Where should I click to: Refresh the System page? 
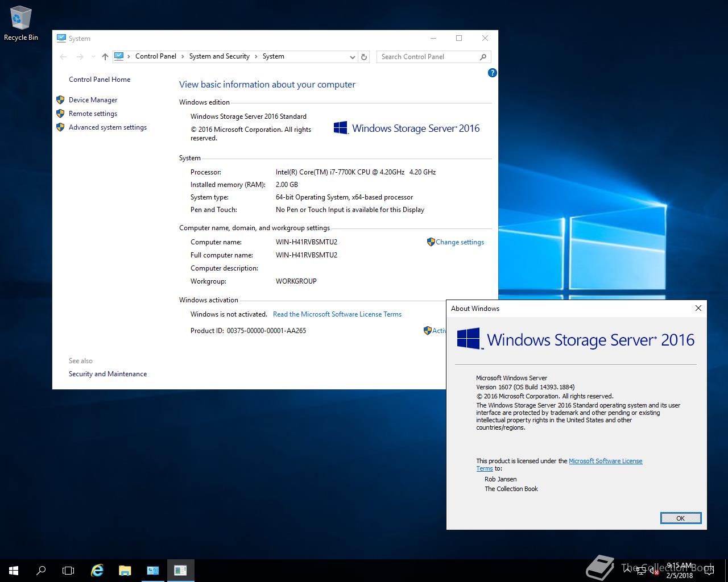tap(364, 57)
